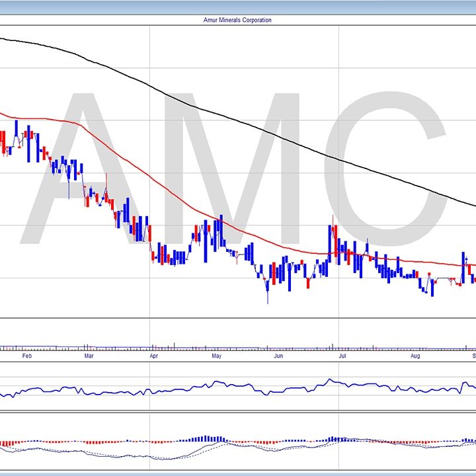Click the Jul date axis label
Screen dimensions: 476x476
[342, 356]
